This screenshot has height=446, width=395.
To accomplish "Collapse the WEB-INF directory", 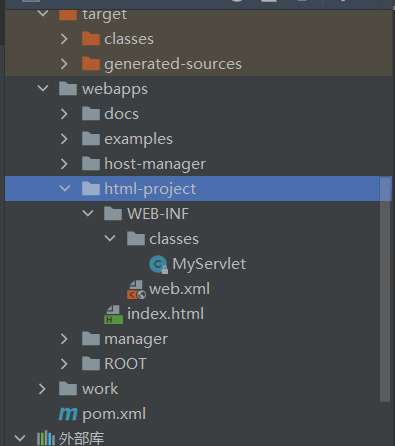I will pos(88,213).
